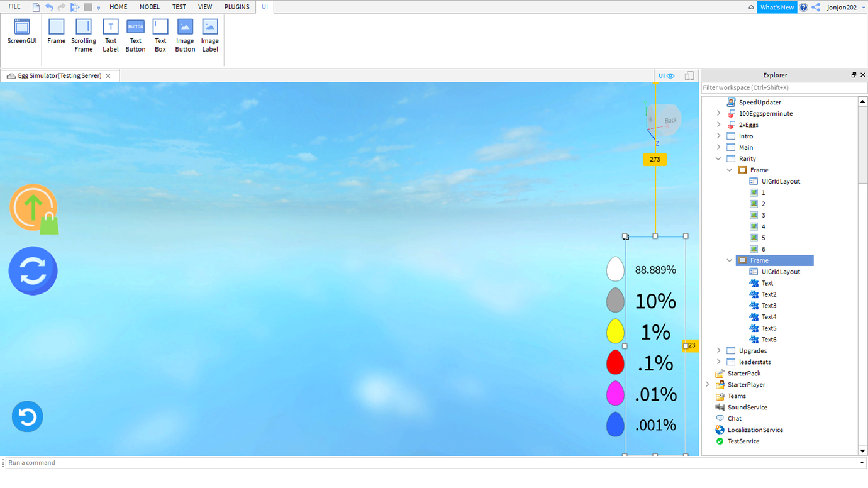The image size is (868, 488).
Task: Click the Undo arrow in the quick toolbar
Action: 49,7
